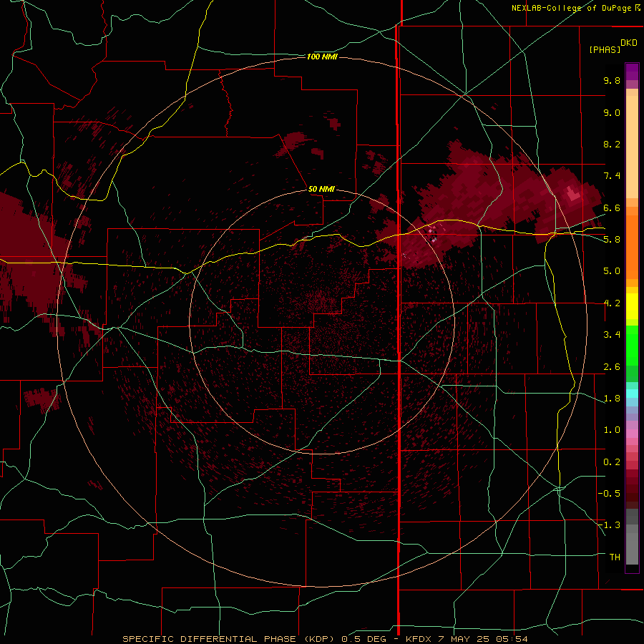644x644 pixels.
Task: Click the 0.2 legend value
Action: click(612, 462)
